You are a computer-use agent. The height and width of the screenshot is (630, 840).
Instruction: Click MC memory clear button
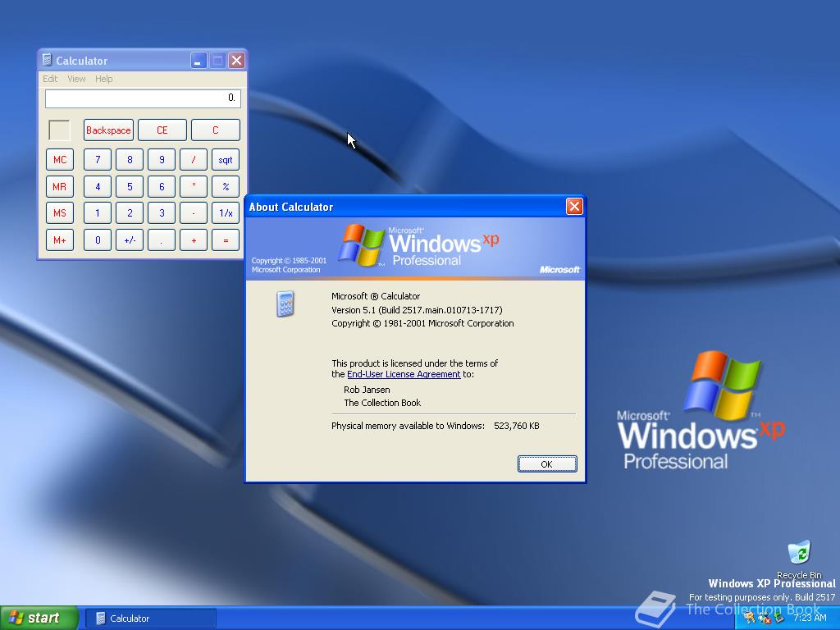(x=59, y=160)
